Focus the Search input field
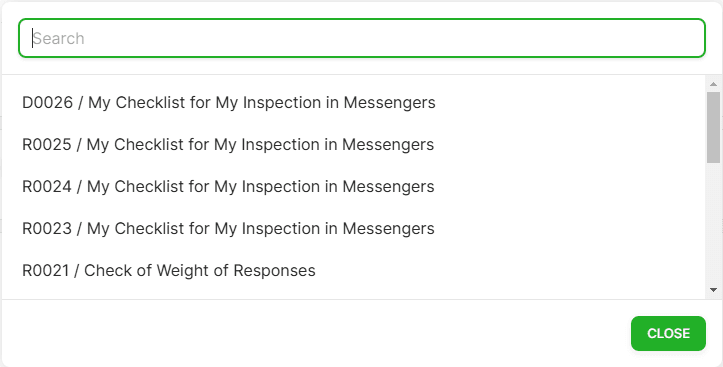This screenshot has width=723, height=367. tap(362, 38)
